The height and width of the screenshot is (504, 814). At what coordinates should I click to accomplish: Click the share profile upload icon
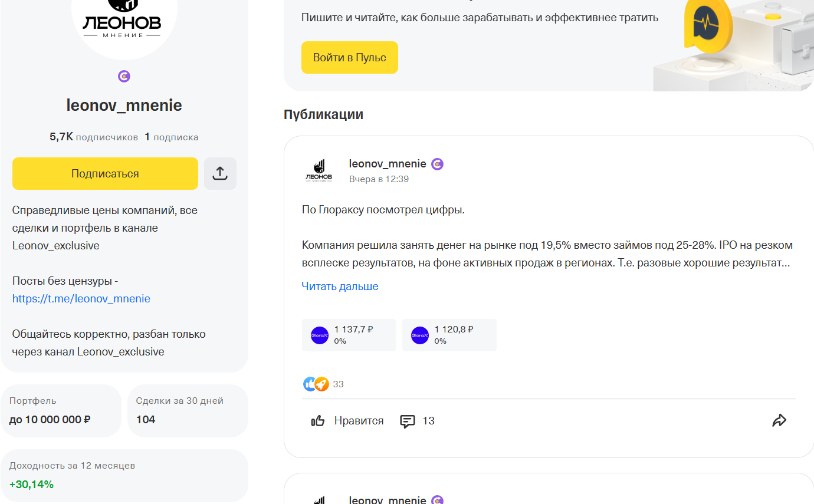[x=220, y=173]
